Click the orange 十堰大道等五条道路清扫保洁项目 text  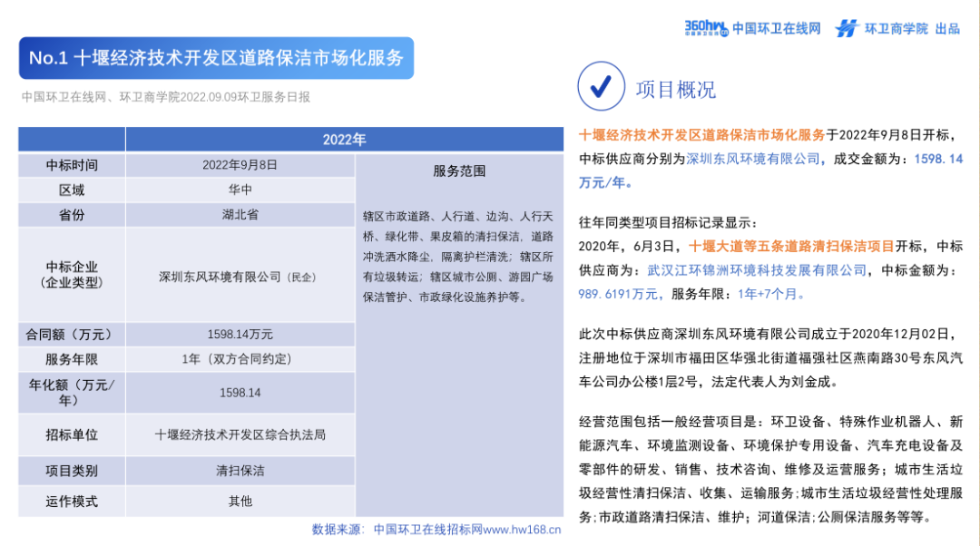[x=791, y=246]
